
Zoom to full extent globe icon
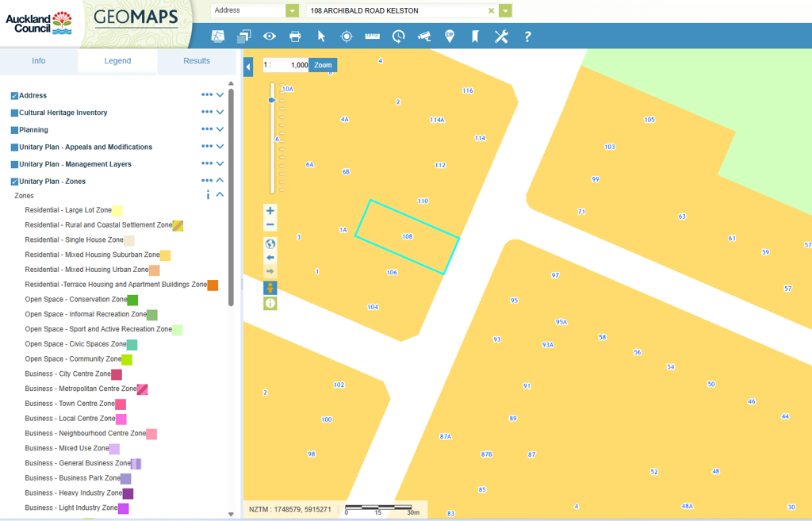(270, 244)
